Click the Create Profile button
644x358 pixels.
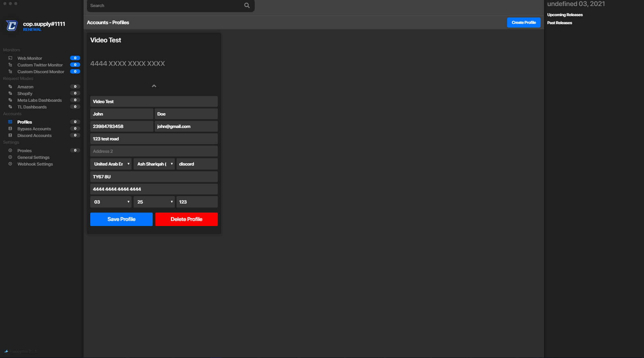pyautogui.click(x=524, y=23)
